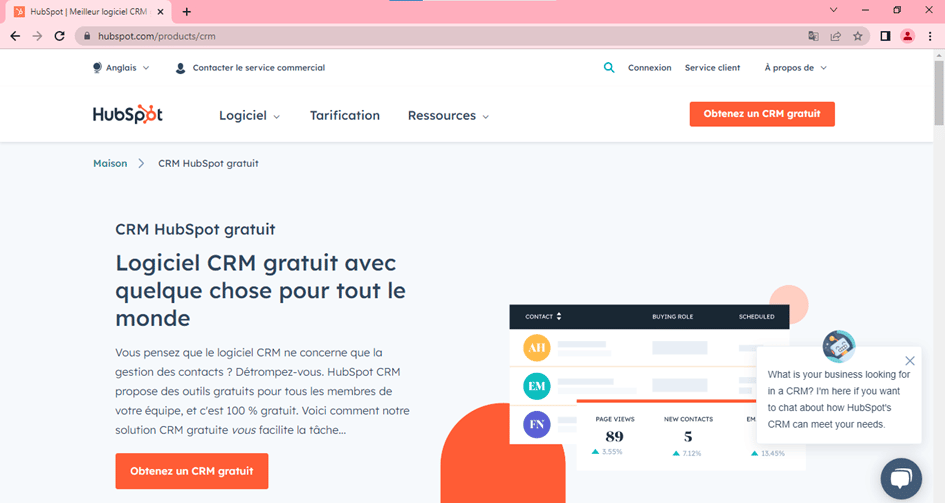Expand the Anglais language dropdown
Image resolution: width=945 pixels, height=503 pixels.
point(121,68)
